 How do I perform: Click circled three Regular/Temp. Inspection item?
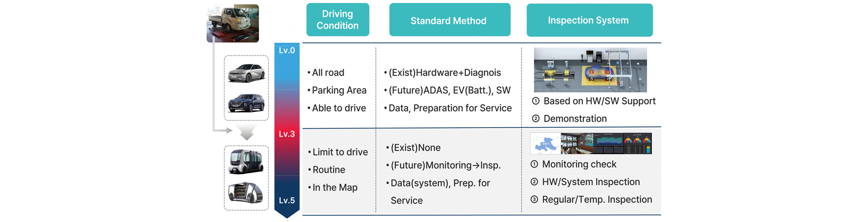tap(591, 199)
